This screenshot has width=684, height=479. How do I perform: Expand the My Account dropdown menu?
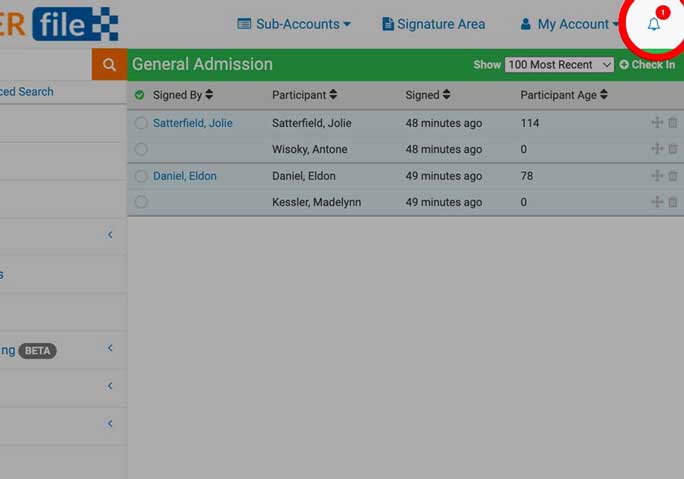point(569,24)
